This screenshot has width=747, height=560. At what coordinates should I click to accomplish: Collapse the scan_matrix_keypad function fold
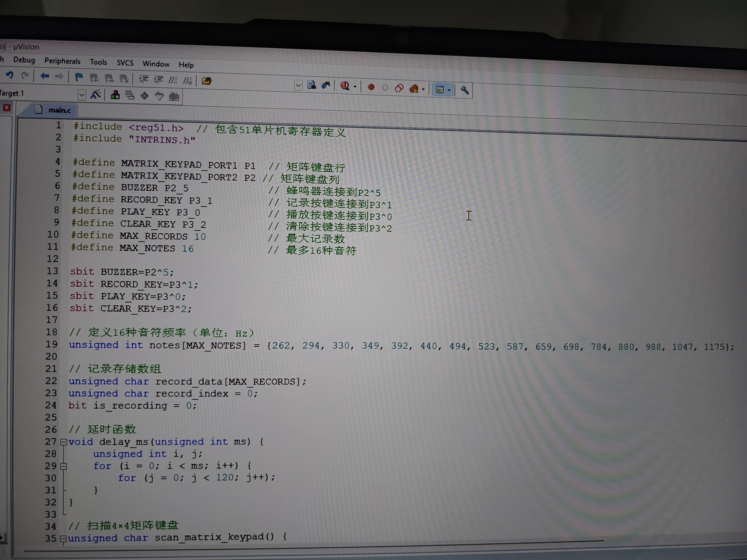pos(63,538)
